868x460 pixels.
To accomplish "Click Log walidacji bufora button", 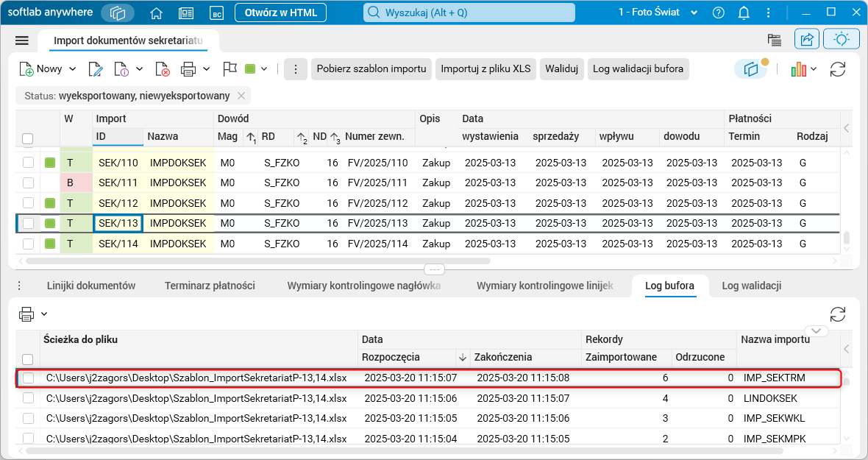I will coord(638,69).
